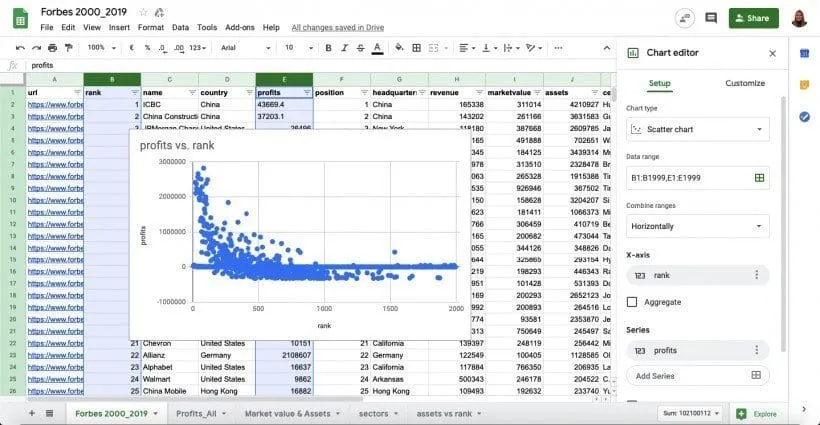Open X-axis rank options menu
820x425 pixels.
(756, 275)
